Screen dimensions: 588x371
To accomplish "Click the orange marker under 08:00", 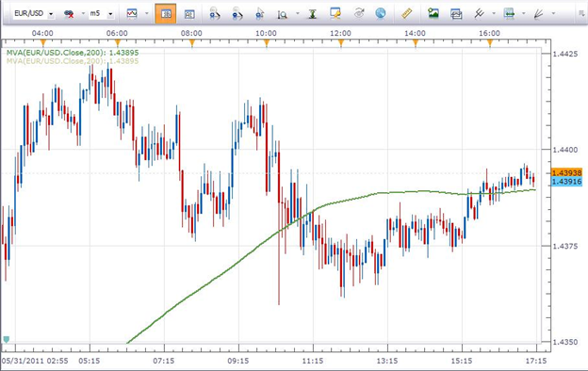I will click(x=192, y=42).
